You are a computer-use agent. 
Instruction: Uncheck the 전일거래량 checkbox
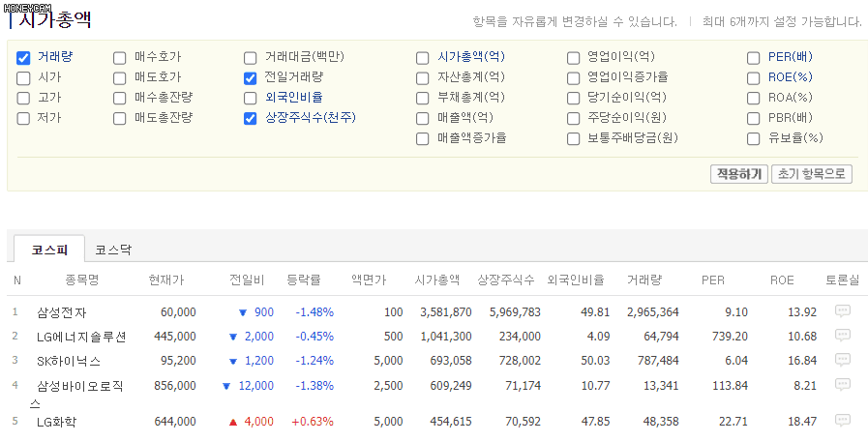pyautogui.click(x=251, y=78)
